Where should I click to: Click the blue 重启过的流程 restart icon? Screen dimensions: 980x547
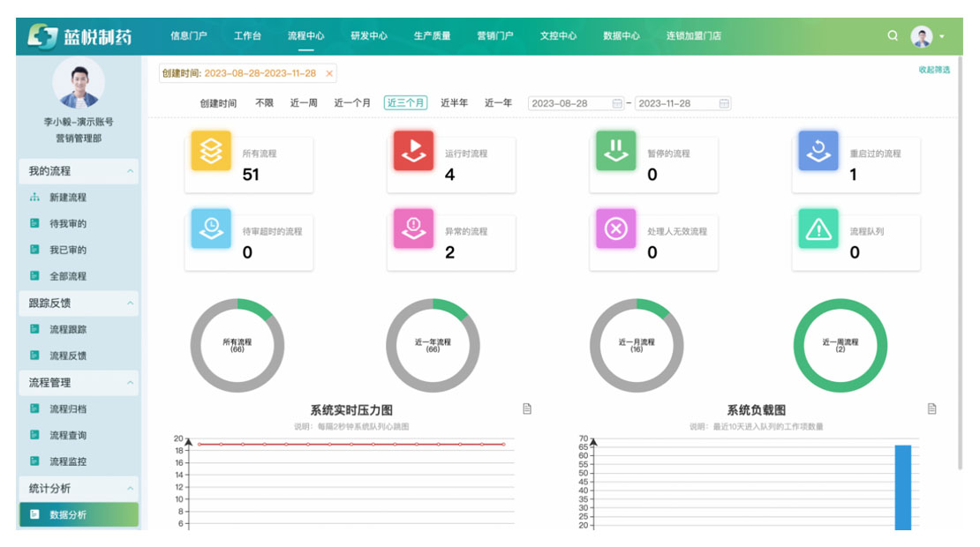click(818, 152)
